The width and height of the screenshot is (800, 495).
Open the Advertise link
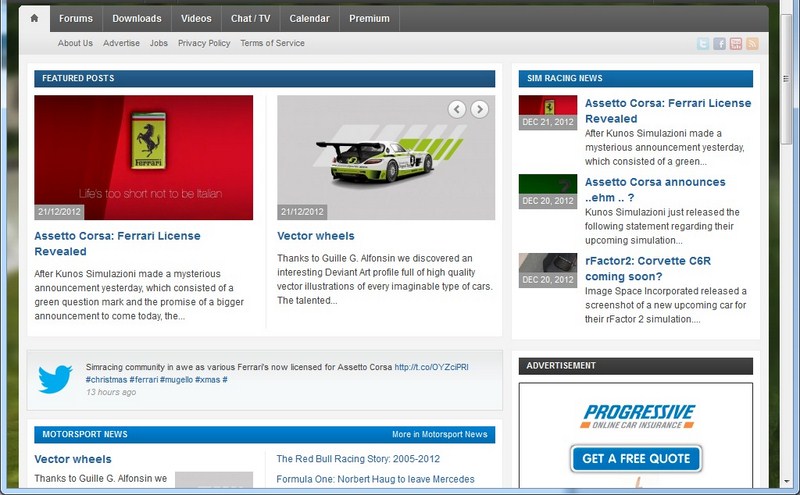coord(121,43)
